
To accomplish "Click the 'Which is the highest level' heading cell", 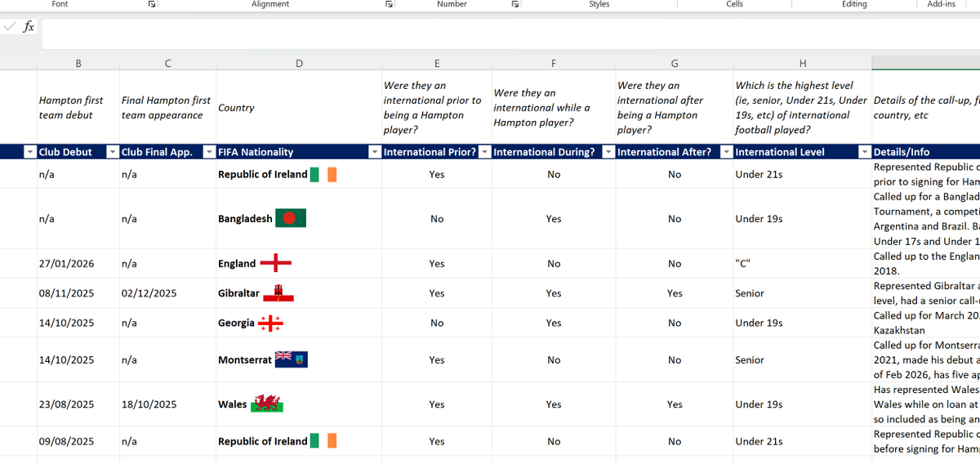I will point(803,107).
